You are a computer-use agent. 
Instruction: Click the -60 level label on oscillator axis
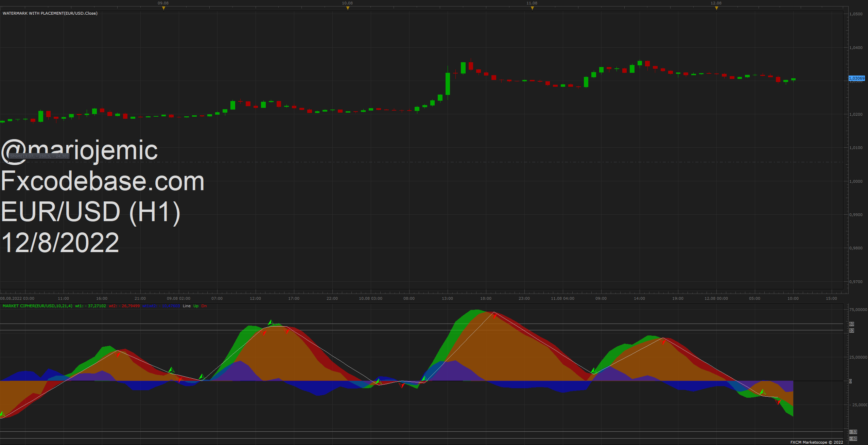pos(853,439)
